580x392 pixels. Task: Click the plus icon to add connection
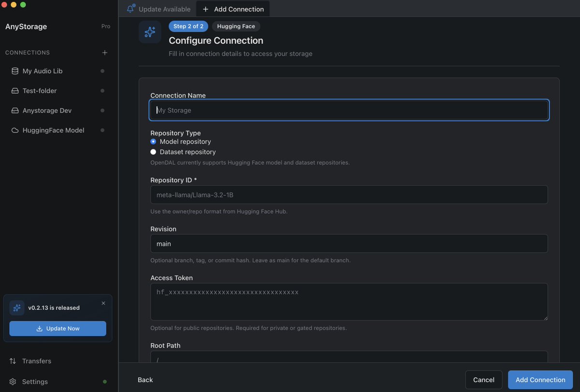[105, 53]
